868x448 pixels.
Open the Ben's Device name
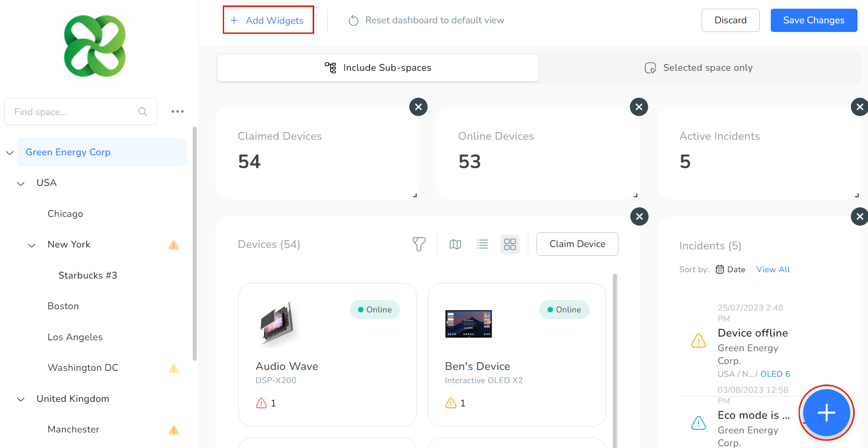pos(478,366)
